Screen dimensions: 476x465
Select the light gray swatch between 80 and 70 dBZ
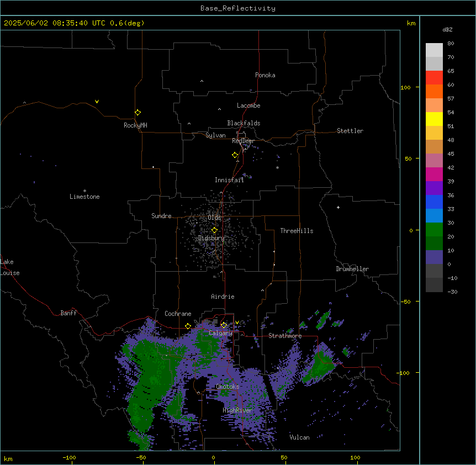pyautogui.click(x=434, y=50)
